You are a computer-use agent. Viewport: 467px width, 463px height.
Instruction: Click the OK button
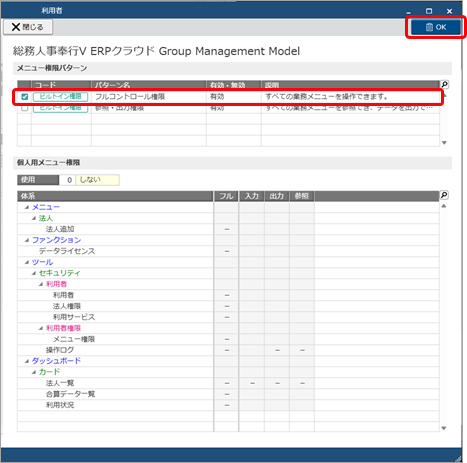click(436, 27)
